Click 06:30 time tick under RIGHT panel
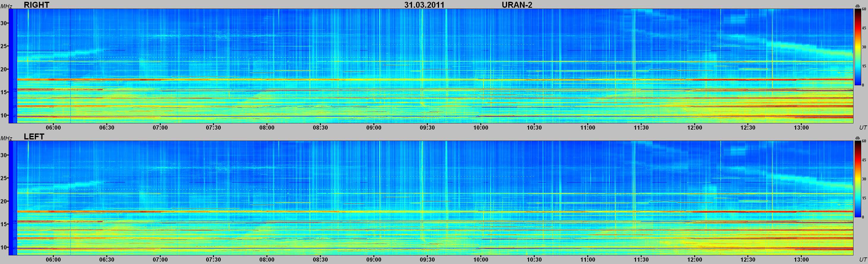Viewport: 868px width, 264px height. [106, 128]
